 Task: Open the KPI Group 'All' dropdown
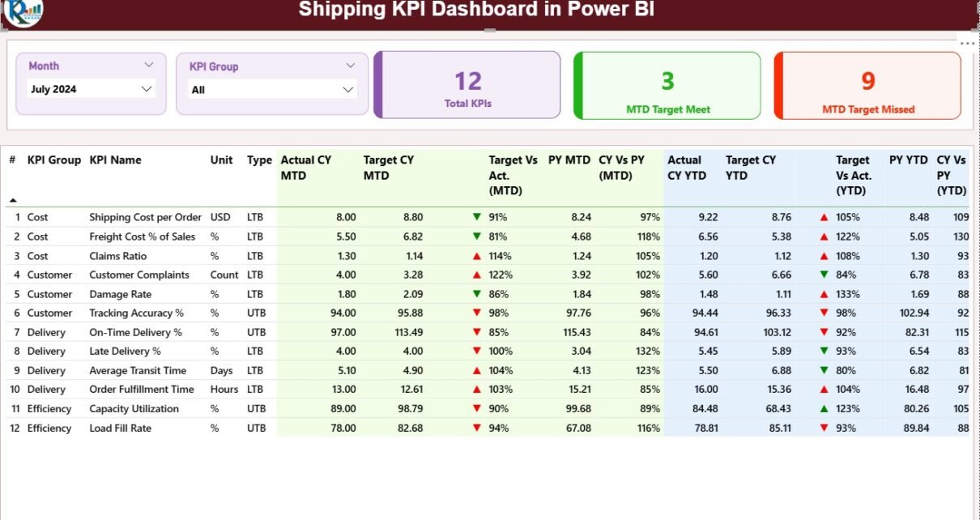tap(347, 90)
